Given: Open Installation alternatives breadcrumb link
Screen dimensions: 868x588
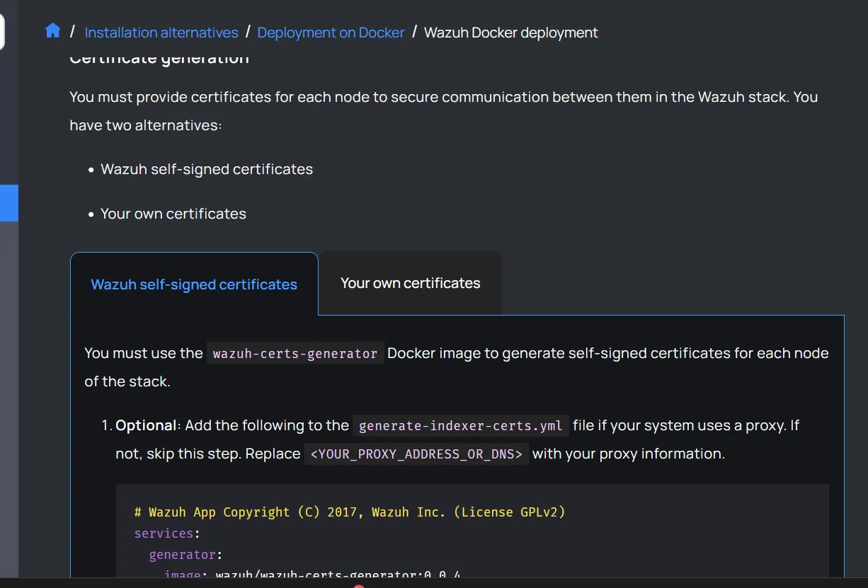Looking at the screenshot, I should 161,33.
